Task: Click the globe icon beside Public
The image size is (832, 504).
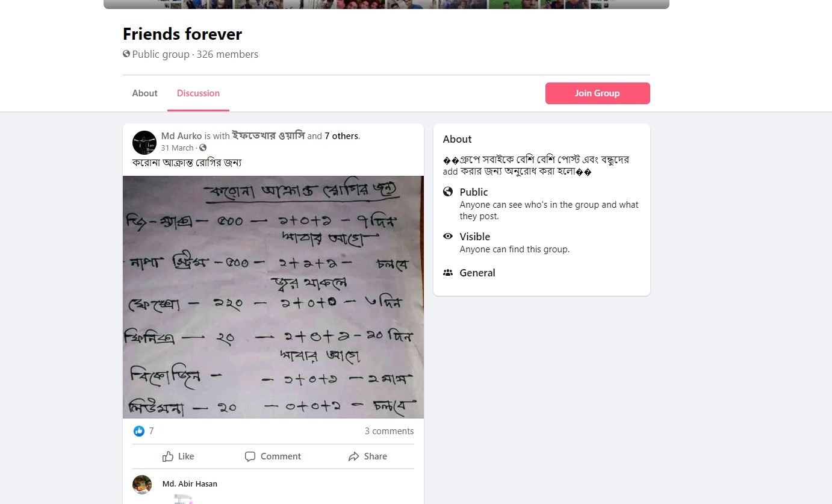Action: coord(448,192)
